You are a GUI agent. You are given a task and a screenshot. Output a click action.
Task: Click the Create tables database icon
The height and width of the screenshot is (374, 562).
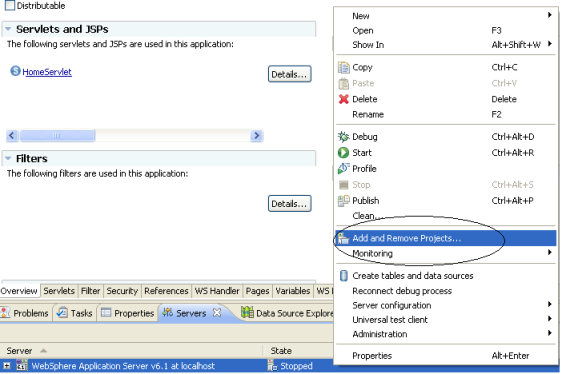click(x=343, y=276)
